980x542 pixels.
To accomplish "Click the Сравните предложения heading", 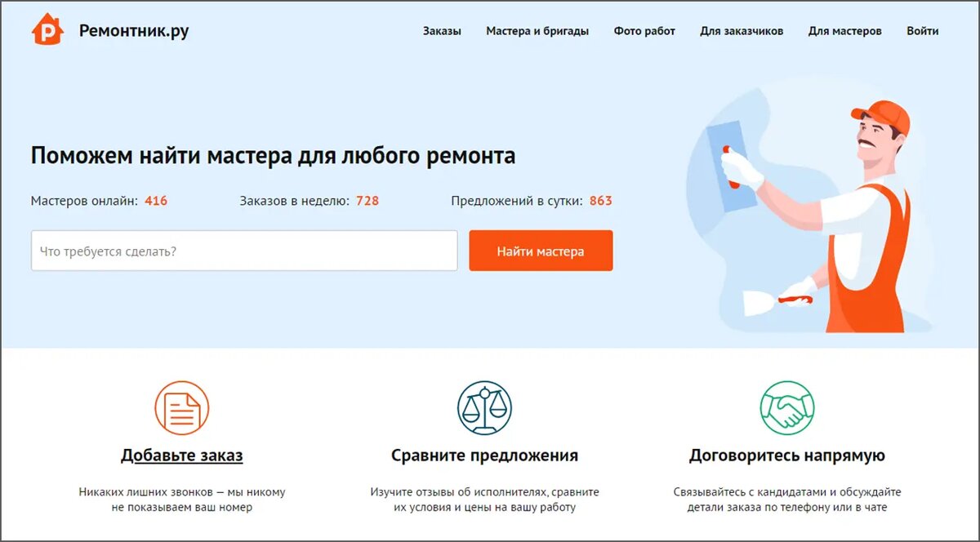I will (484, 455).
